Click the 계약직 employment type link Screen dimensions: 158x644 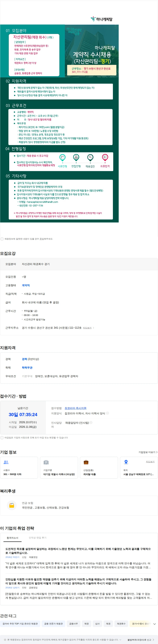pos(26,285)
